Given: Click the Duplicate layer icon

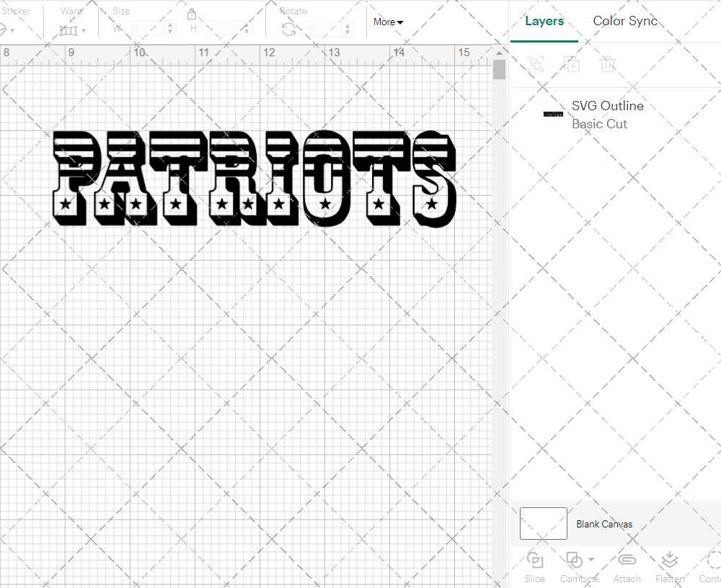Looking at the screenshot, I should point(572,64).
